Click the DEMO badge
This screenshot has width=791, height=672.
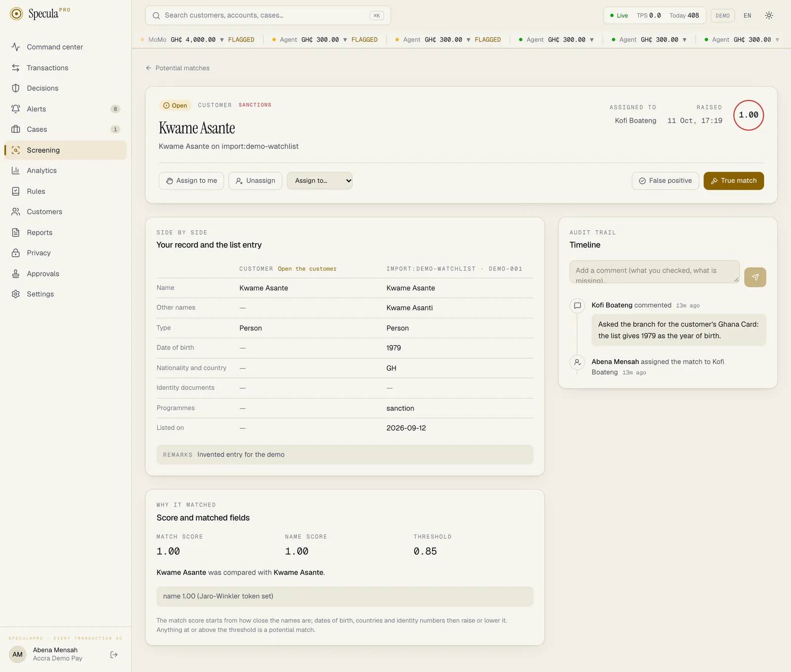point(722,15)
